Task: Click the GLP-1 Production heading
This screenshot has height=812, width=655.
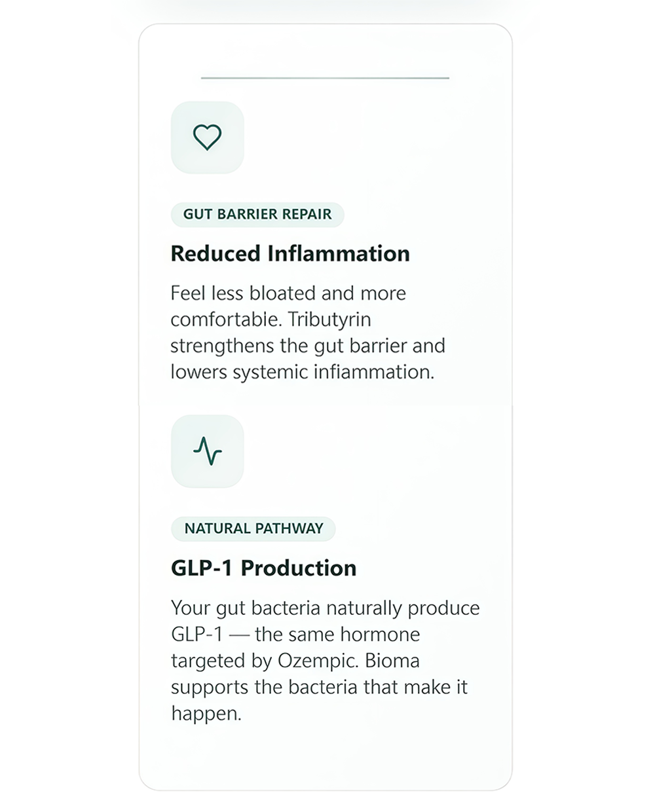Action: click(x=263, y=568)
